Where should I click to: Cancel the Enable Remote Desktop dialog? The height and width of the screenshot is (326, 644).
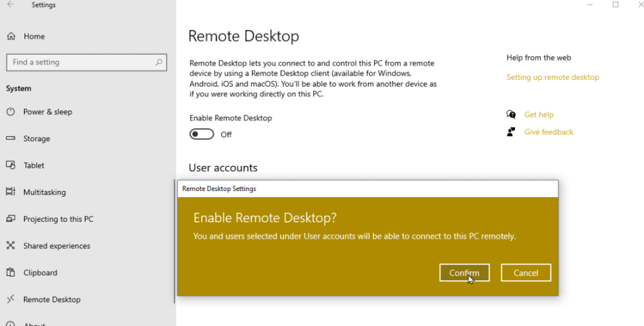click(526, 273)
